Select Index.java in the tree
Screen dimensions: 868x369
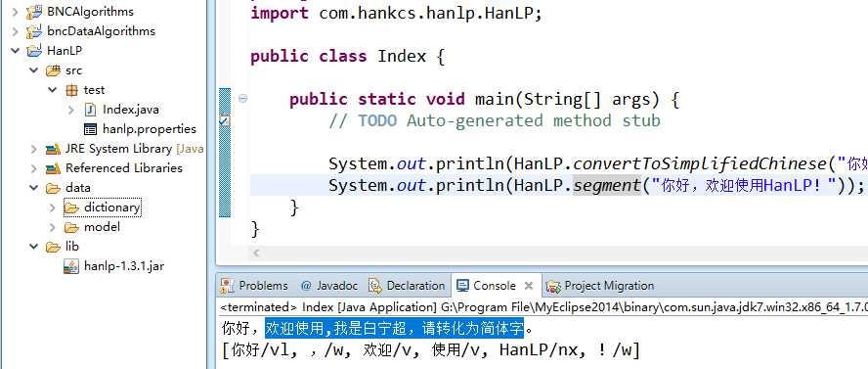[x=131, y=110]
